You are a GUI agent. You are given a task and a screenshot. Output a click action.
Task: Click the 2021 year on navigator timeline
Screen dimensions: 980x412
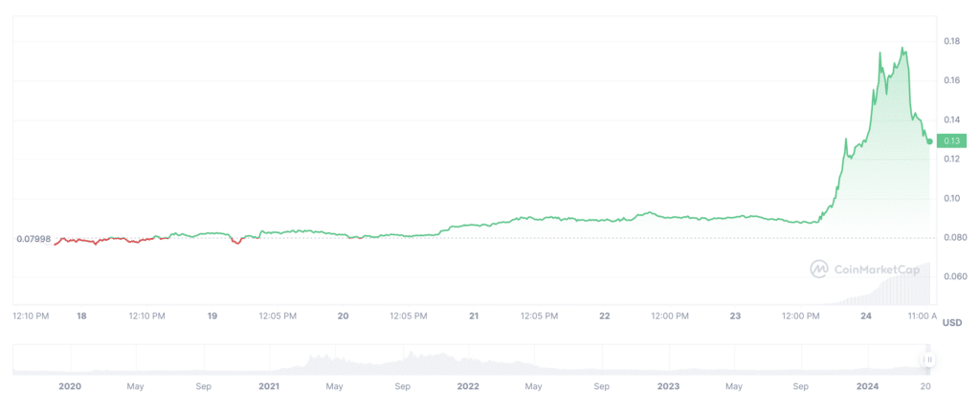point(269,386)
